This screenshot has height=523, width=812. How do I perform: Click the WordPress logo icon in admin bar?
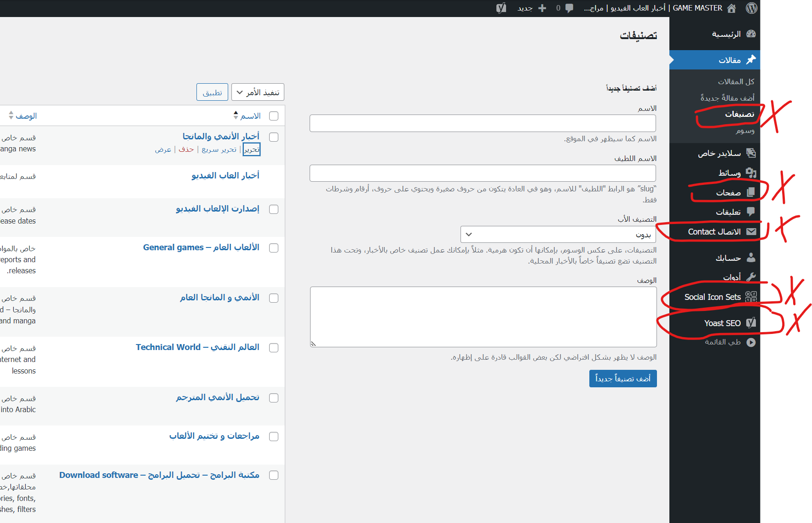coord(751,8)
